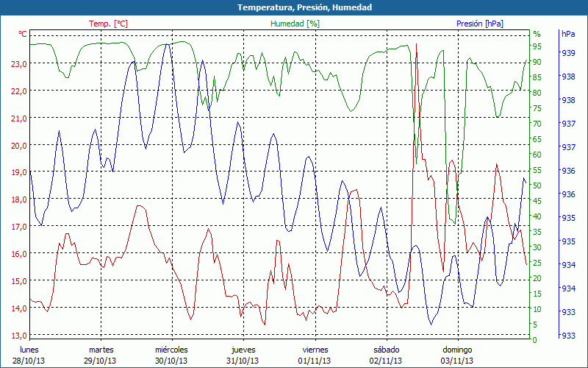This screenshot has width=588, height=368.
Task: Pick the sábado 02/11/13 date label
Action: pyautogui.click(x=386, y=355)
